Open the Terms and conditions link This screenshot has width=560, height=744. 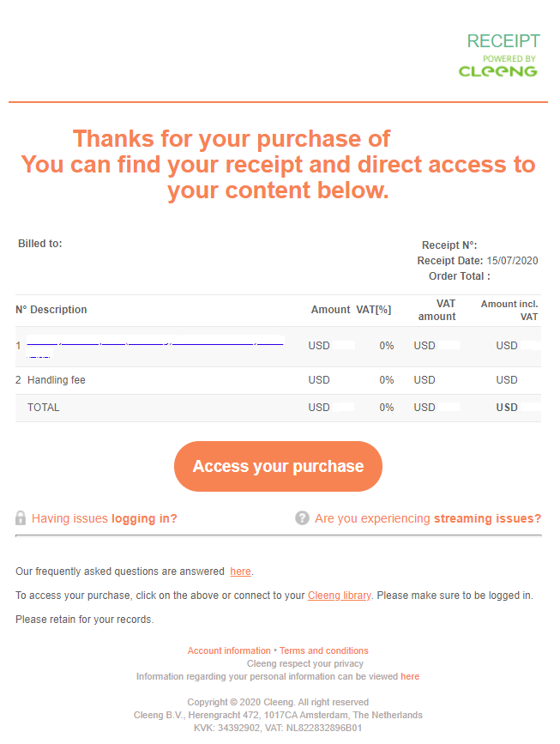coord(324,650)
